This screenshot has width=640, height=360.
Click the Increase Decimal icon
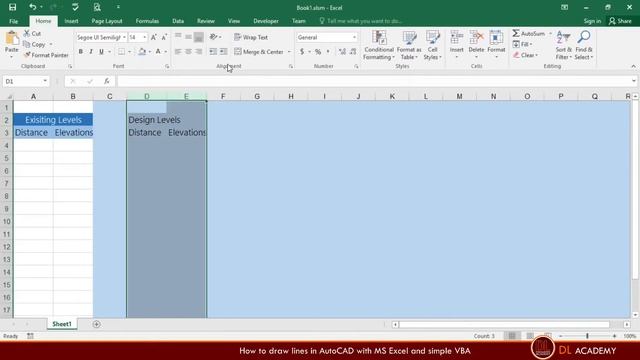click(x=342, y=52)
